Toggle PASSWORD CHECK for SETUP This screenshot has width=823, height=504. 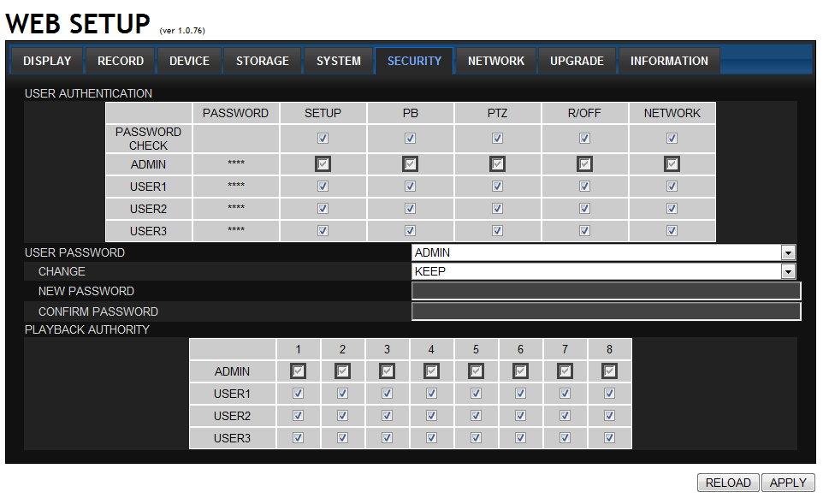(x=323, y=138)
